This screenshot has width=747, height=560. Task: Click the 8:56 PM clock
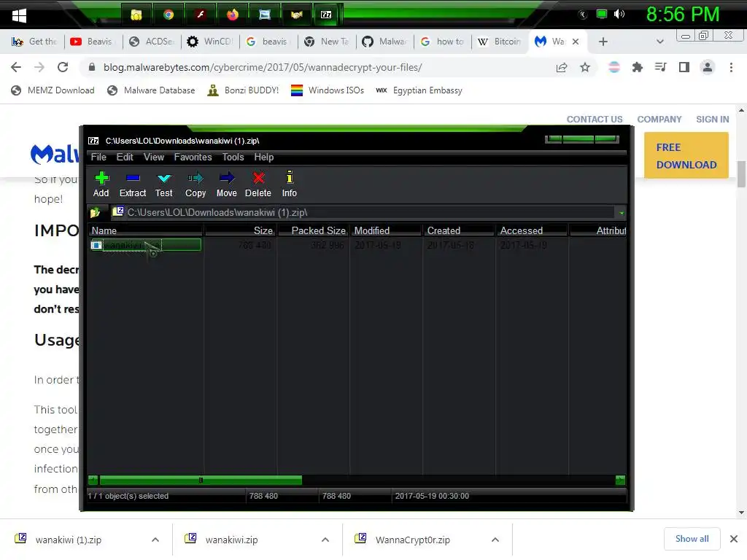click(x=682, y=15)
